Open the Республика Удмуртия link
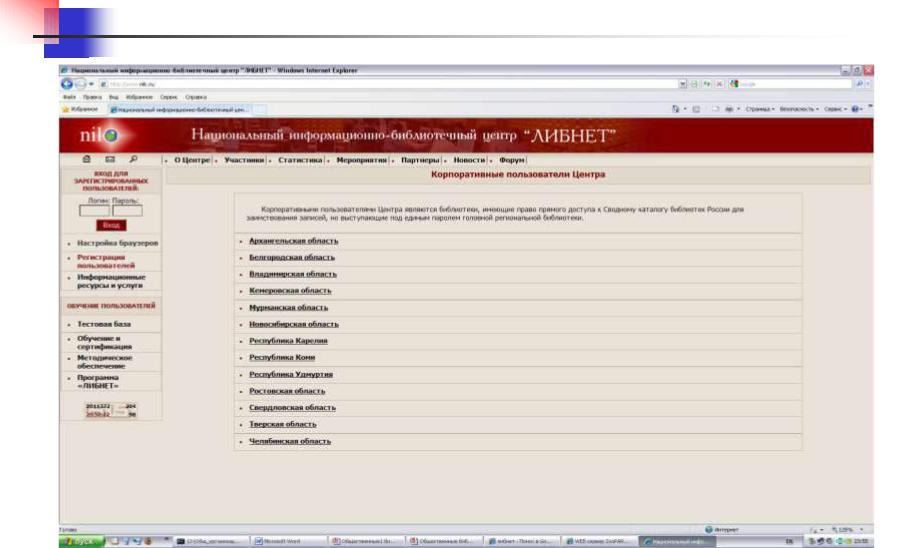The width and height of the screenshot is (897, 548). (x=291, y=375)
